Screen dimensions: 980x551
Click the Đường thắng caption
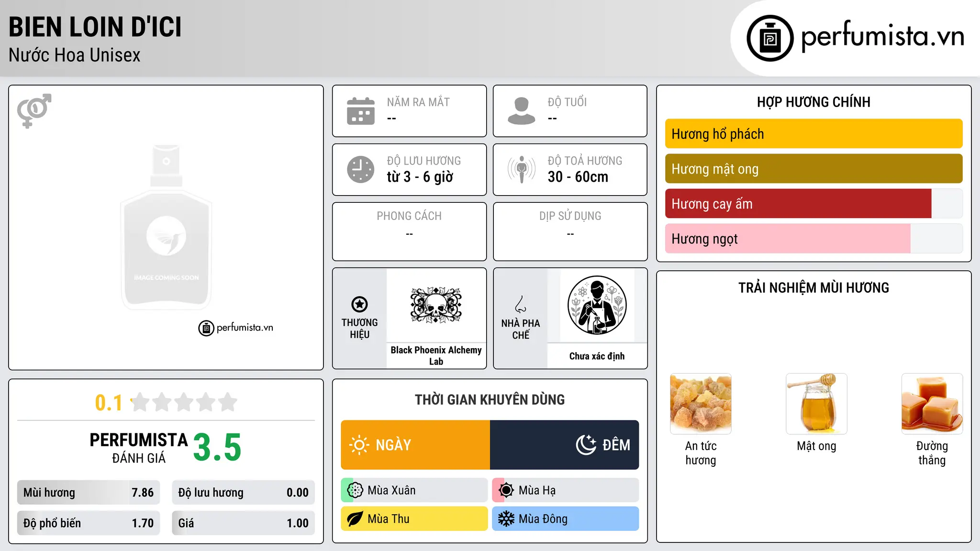tap(932, 453)
